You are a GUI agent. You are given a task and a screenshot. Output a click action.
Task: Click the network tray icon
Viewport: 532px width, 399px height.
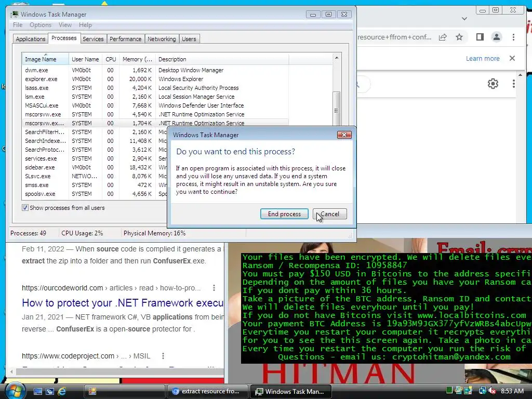click(482, 391)
